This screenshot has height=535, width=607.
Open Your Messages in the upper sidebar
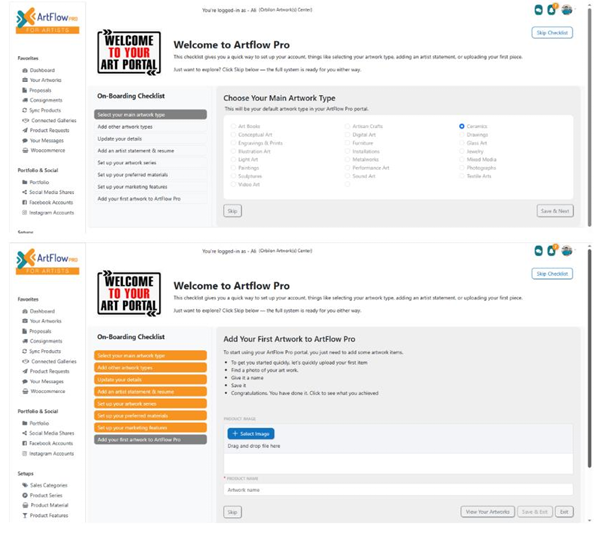[47, 141]
